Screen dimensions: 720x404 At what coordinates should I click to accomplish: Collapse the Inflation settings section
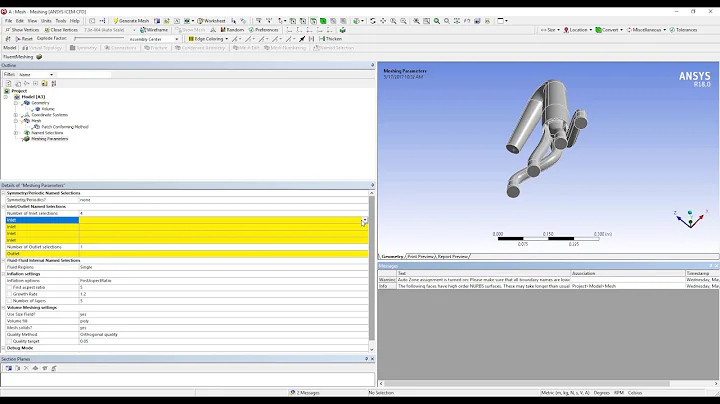(x=3, y=274)
